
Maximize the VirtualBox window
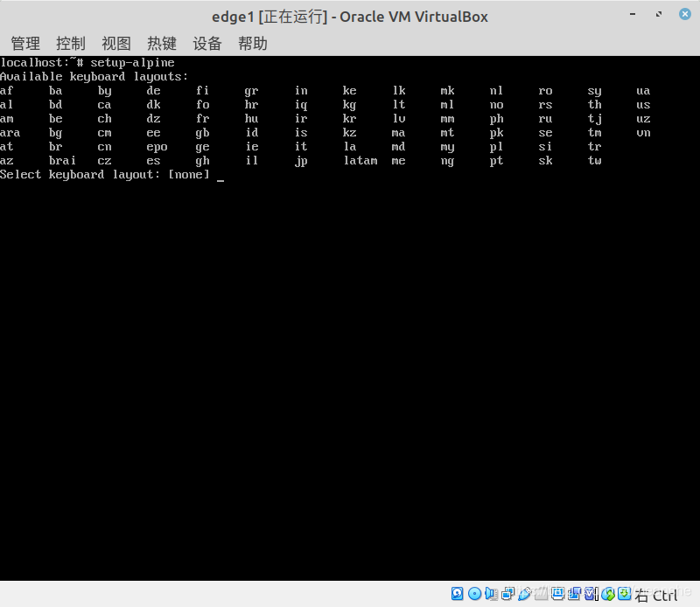coord(659,14)
